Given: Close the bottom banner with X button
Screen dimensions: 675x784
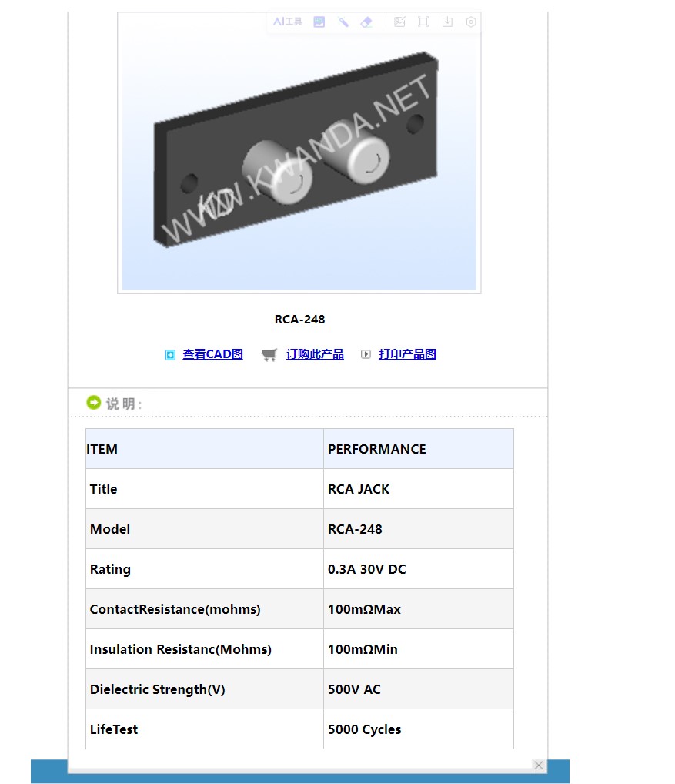Looking at the screenshot, I should [x=539, y=765].
